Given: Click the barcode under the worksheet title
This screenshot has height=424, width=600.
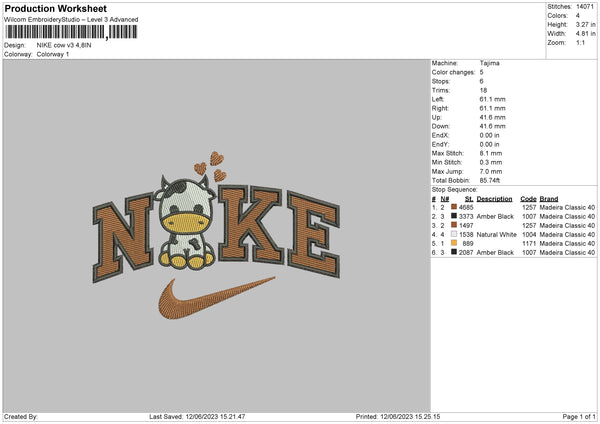Looking at the screenshot, I should [71, 32].
